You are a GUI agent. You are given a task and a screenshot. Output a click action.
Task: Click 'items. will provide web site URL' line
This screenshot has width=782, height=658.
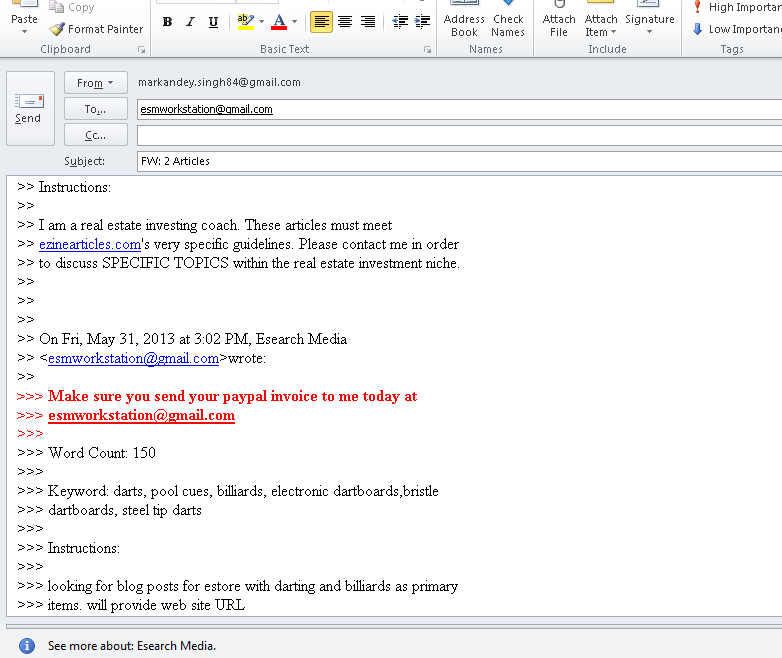click(x=146, y=605)
